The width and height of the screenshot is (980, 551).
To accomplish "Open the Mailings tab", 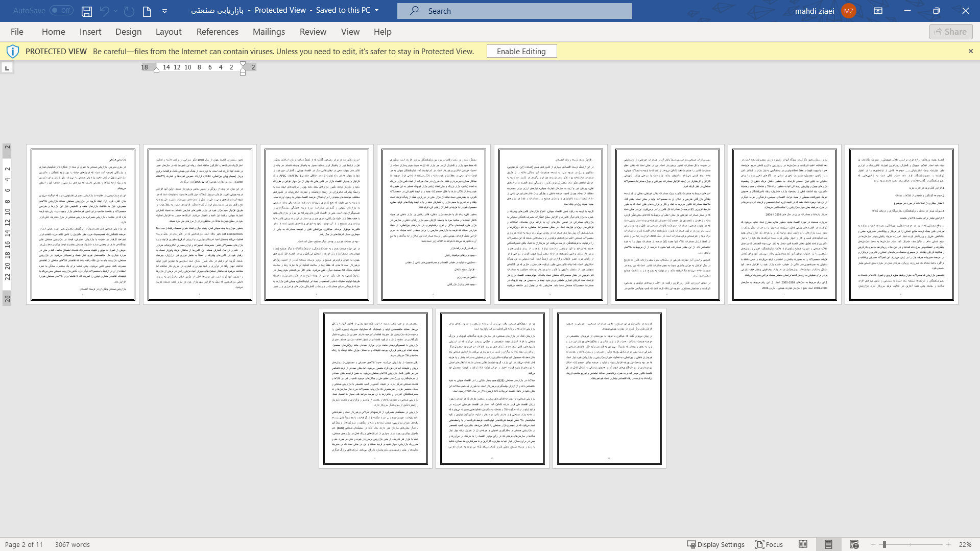I will pyautogui.click(x=269, y=32).
